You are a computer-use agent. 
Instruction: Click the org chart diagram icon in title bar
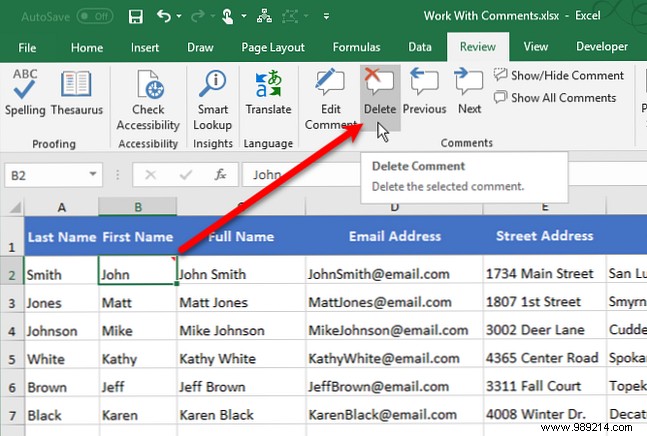[264, 16]
